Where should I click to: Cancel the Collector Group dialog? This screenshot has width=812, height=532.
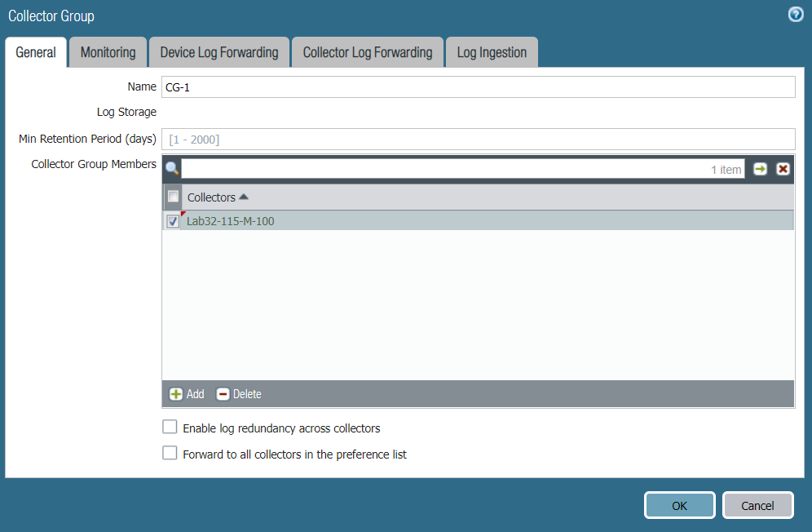pyautogui.click(x=757, y=505)
